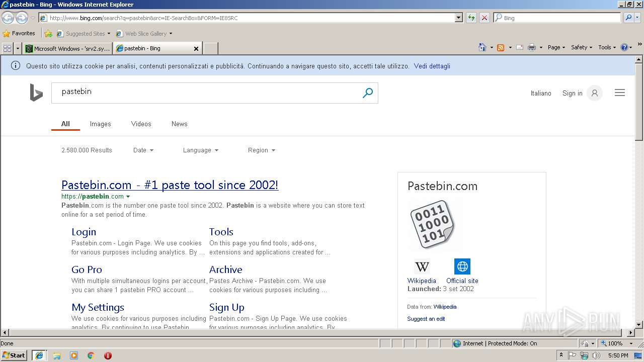Open Windows Explorer folder icon in the taskbar
The width and height of the screenshot is (644, 362).
pyautogui.click(x=57, y=355)
